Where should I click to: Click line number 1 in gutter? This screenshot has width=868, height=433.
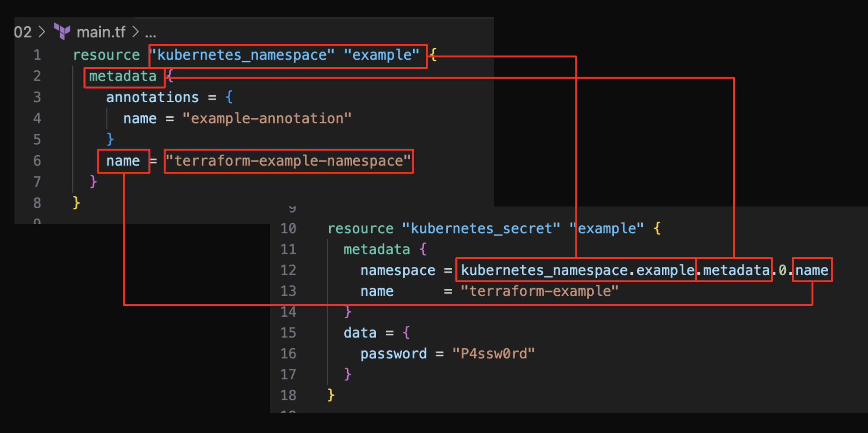point(37,55)
